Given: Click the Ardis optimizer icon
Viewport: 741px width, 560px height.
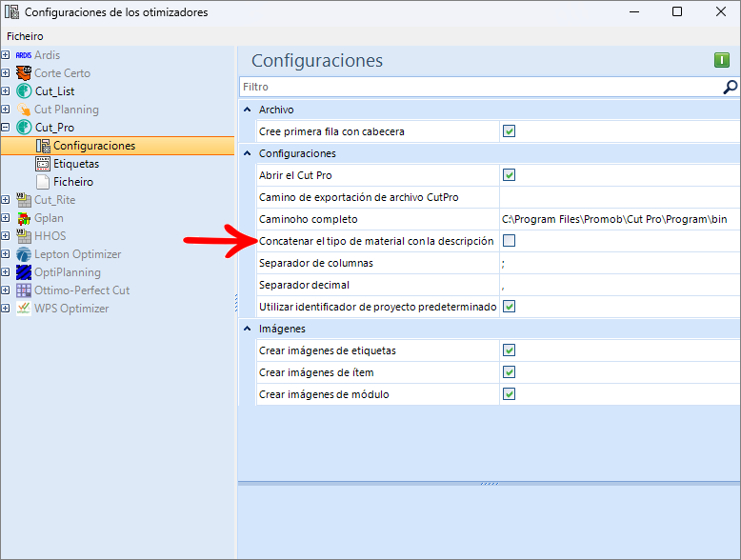Looking at the screenshot, I should point(24,55).
